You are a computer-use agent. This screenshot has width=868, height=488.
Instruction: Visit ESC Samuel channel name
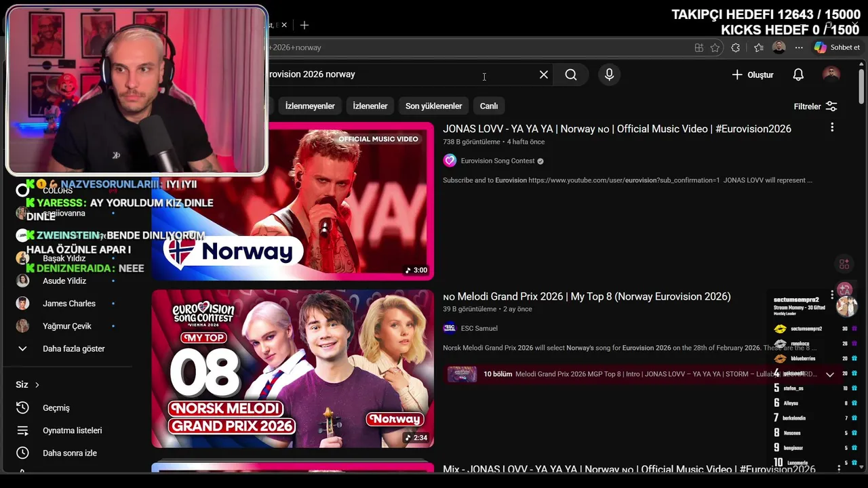pos(479,328)
